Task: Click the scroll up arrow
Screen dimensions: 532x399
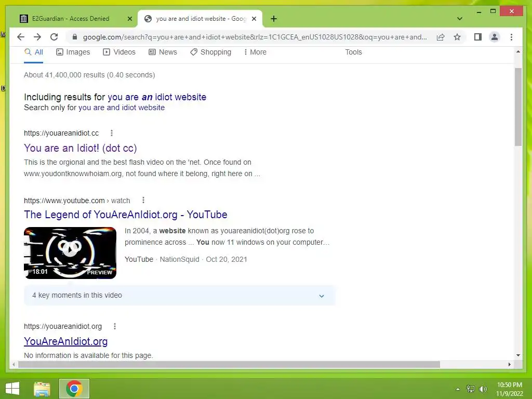Action: pos(518,51)
